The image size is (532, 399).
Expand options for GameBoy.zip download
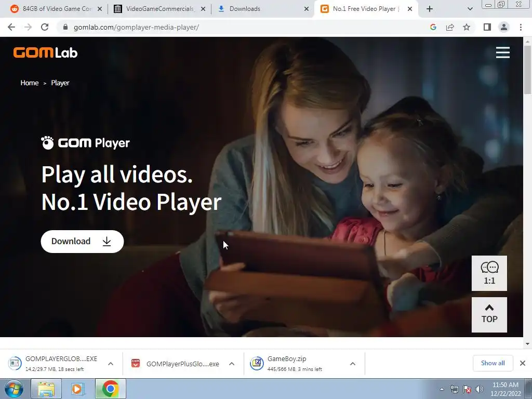(353, 364)
